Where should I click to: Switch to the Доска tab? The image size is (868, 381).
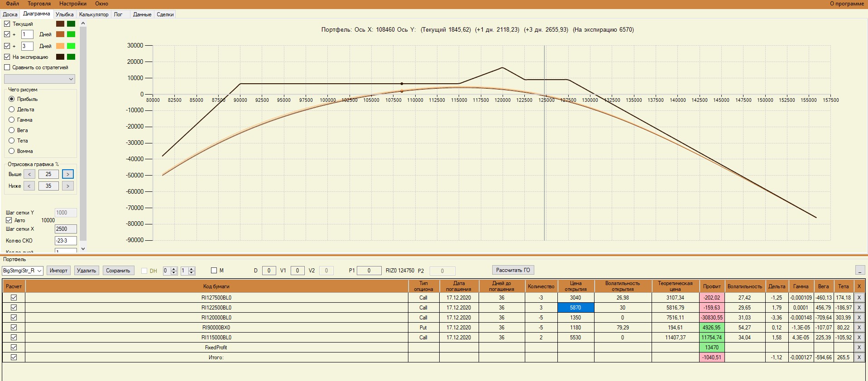click(10, 14)
